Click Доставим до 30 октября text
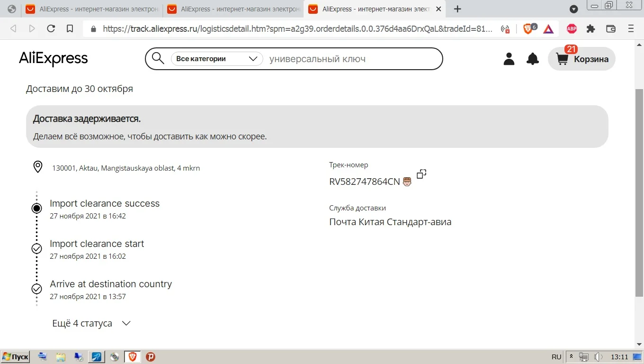644x364 pixels. (x=80, y=89)
